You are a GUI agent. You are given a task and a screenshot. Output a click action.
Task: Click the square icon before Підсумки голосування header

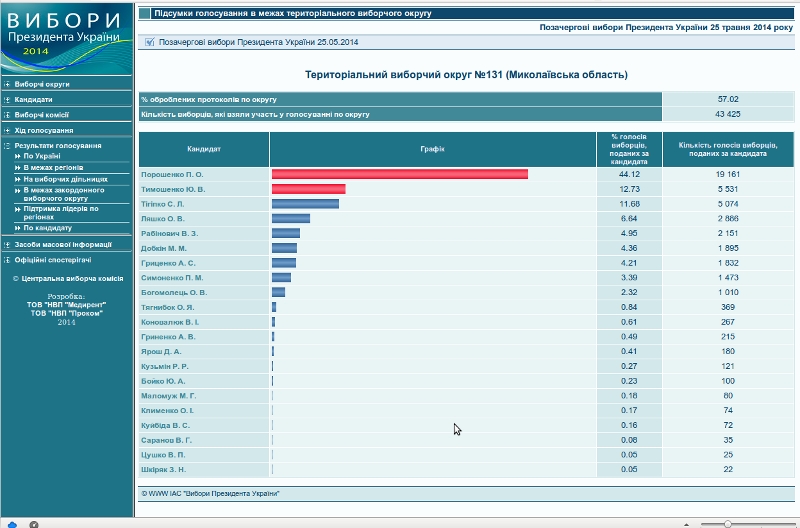coord(144,13)
